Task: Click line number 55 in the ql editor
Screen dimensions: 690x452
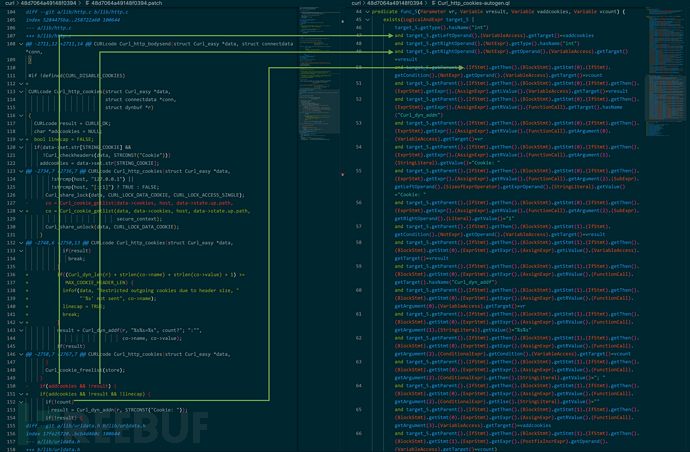Action: coord(358,171)
